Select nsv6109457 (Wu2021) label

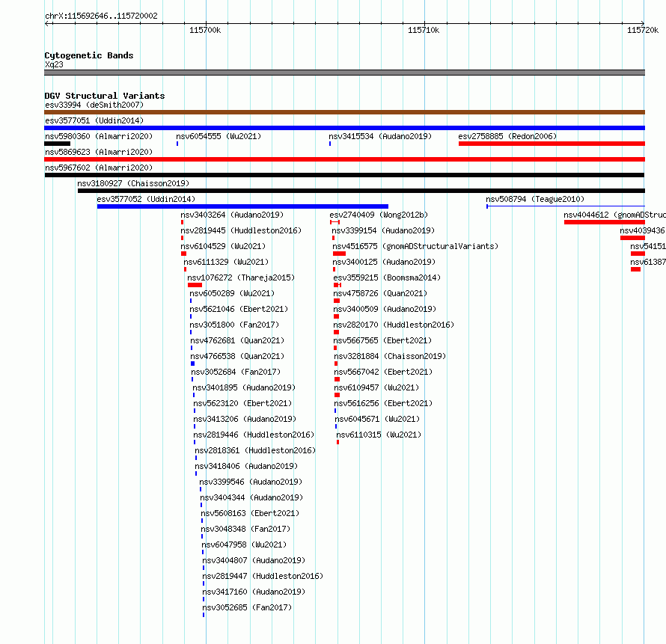tap(376, 387)
